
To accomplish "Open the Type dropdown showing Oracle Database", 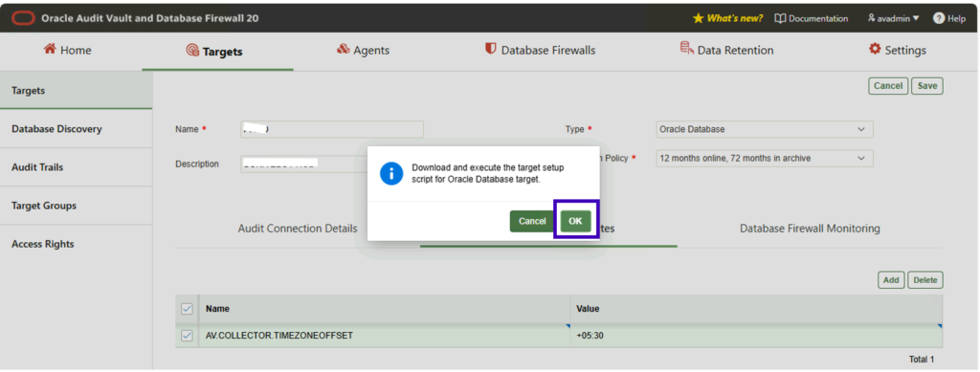I will [x=764, y=129].
